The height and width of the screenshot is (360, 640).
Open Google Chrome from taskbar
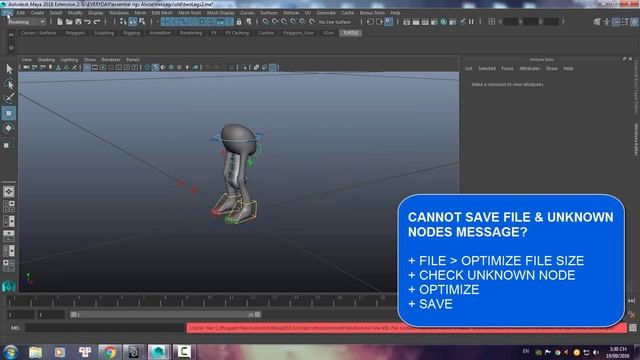(x=109, y=352)
